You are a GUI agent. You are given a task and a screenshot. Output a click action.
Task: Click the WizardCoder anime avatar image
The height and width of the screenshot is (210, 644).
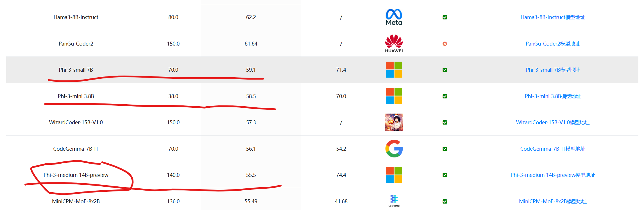(394, 122)
